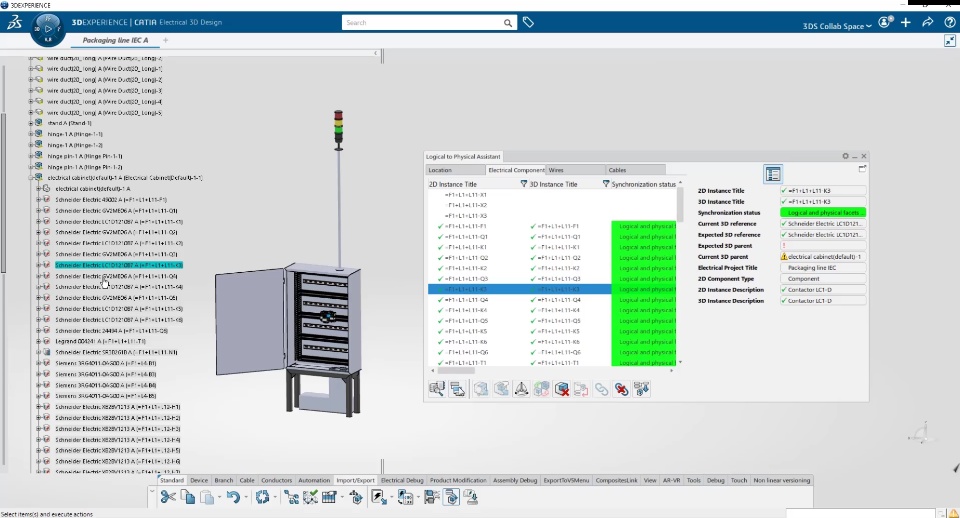Select row =F1+L1+L11-Q4 in 2D column

(x=467, y=300)
